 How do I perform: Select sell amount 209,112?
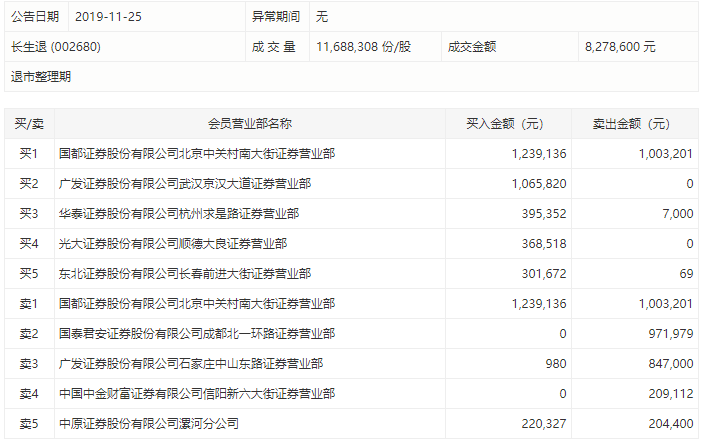[671, 394]
